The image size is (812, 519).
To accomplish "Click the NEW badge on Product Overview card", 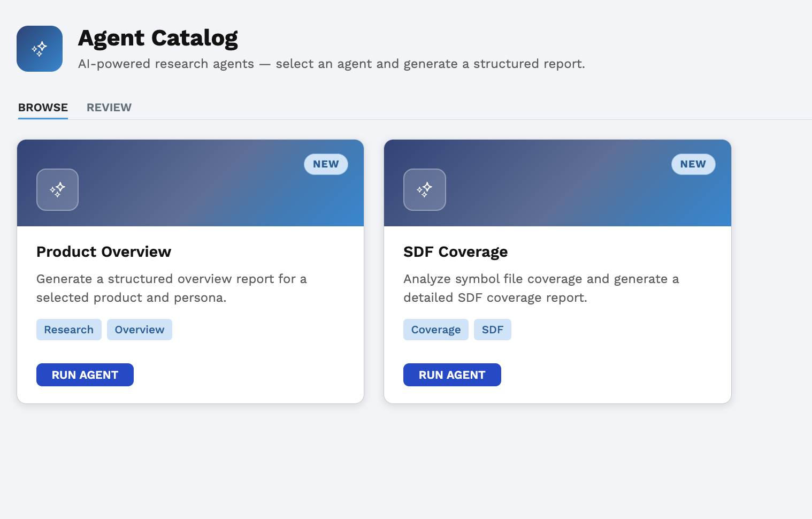I will click(x=326, y=164).
